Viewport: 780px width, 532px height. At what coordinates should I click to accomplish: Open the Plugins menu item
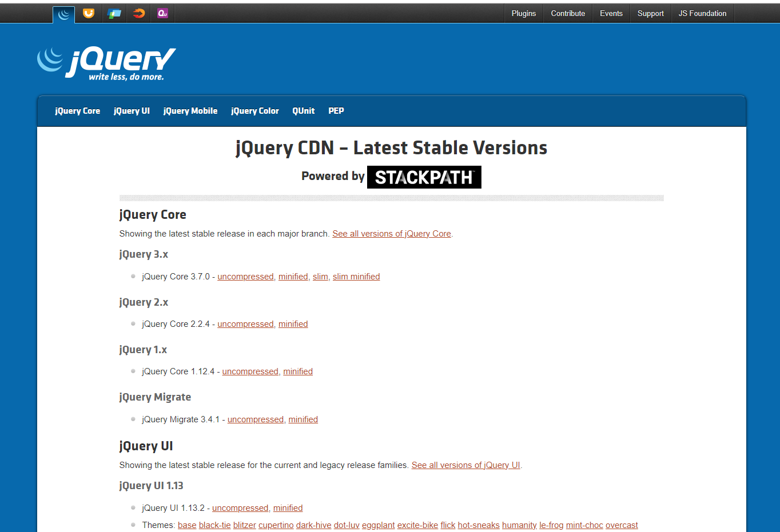(524, 13)
